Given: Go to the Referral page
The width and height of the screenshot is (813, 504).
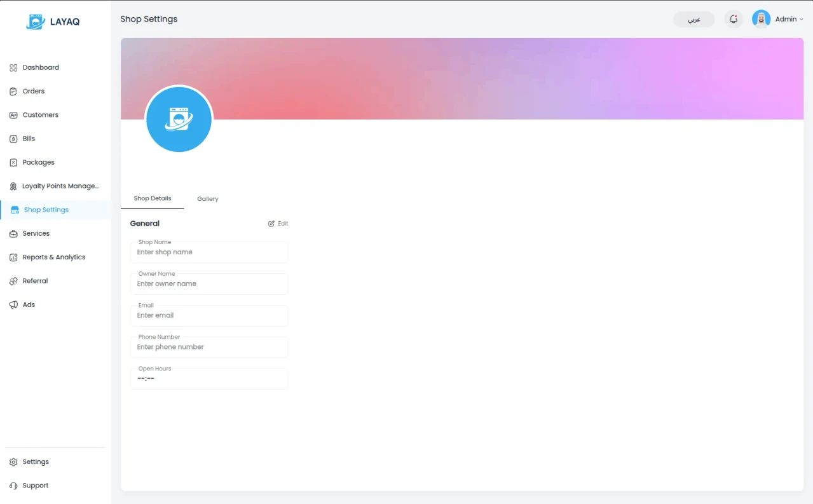Looking at the screenshot, I should (55, 281).
